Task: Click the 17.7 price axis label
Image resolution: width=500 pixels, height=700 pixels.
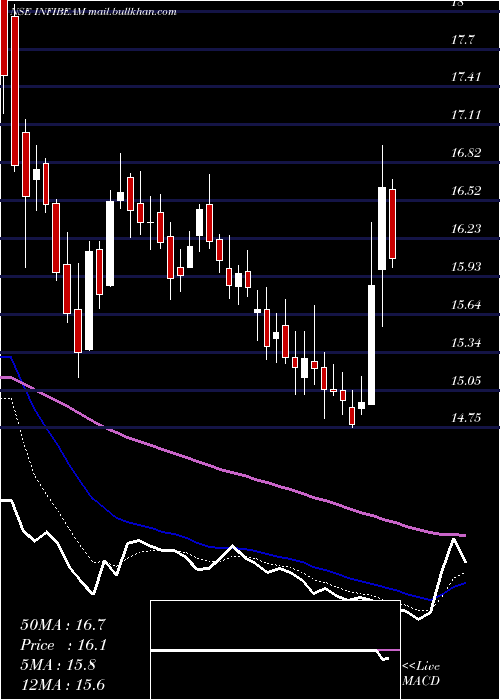Action: (x=462, y=40)
